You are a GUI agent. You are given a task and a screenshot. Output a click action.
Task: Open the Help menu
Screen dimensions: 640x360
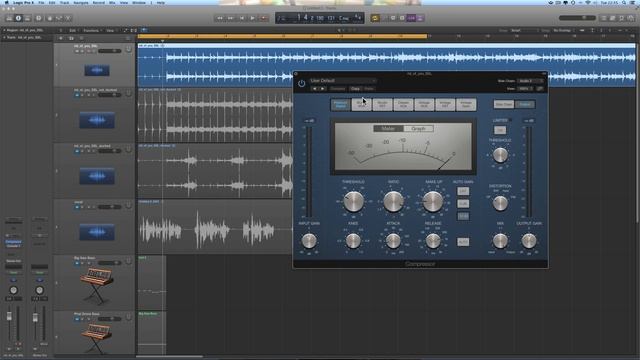click(161, 2)
